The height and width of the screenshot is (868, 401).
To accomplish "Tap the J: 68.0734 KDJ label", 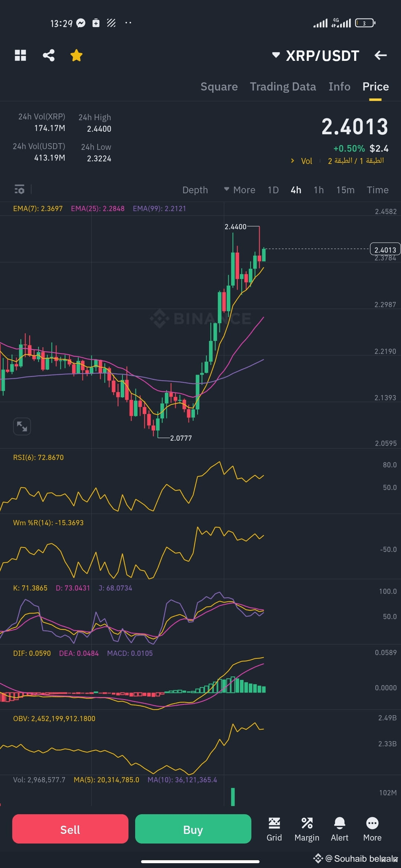I will tap(115, 588).
